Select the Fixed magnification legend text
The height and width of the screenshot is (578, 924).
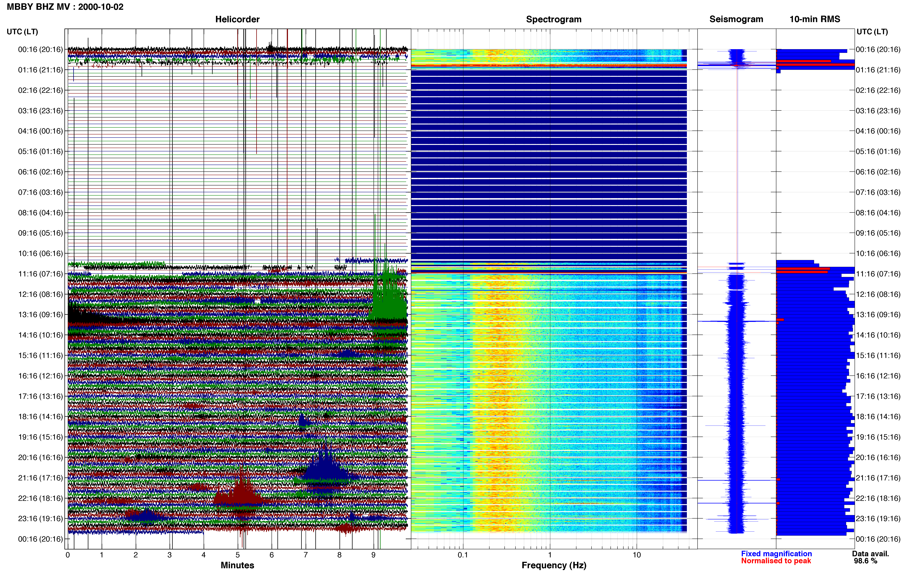777,554
